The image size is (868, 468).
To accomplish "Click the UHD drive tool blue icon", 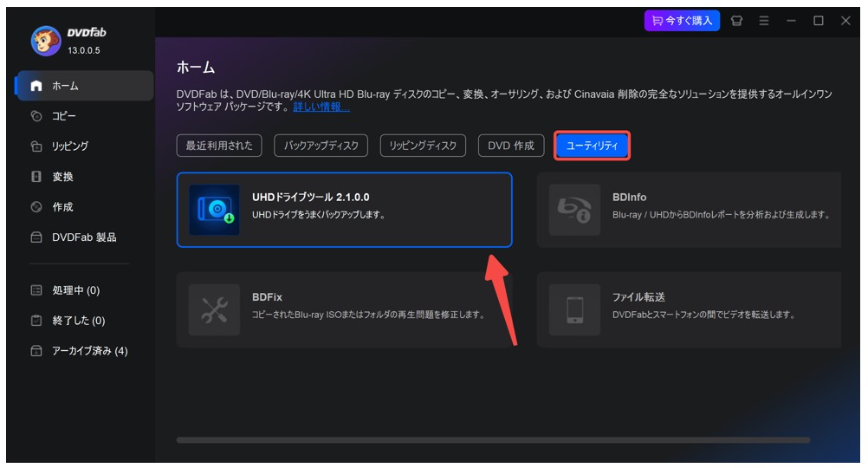I will tap(214, 210).
